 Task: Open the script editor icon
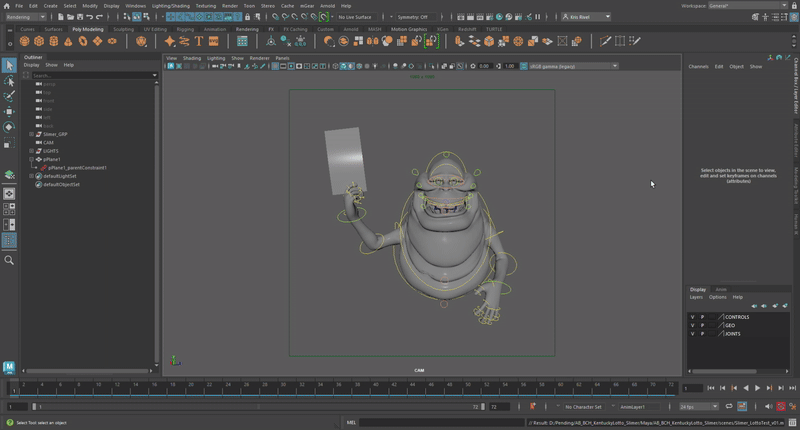(x=792, y=422)
